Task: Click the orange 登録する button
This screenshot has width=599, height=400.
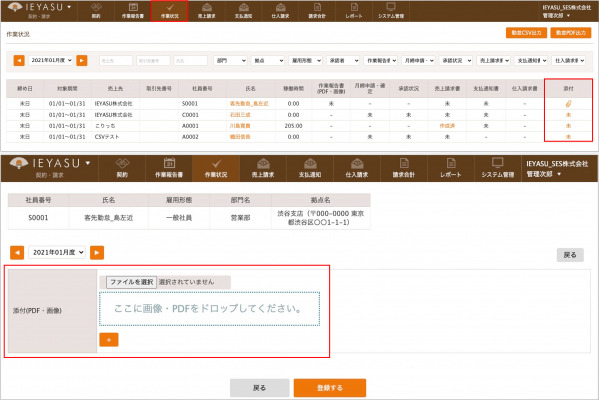Action: point(330,388)
